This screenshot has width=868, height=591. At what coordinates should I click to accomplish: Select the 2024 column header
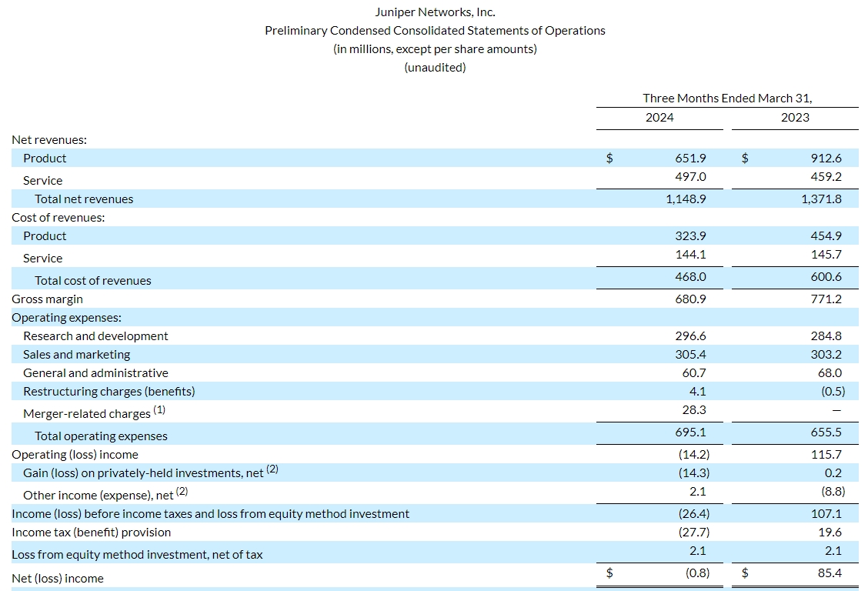[659, 117]
